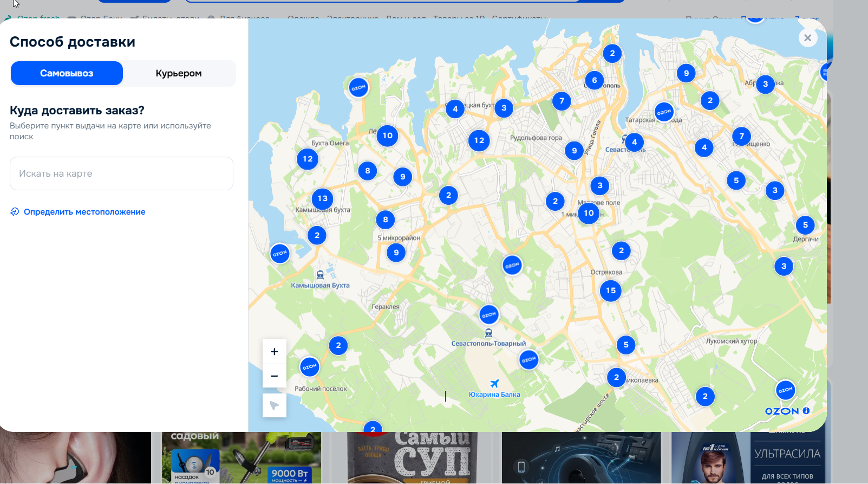Open the Ультрасила banner in background page

tap(748, 458)
